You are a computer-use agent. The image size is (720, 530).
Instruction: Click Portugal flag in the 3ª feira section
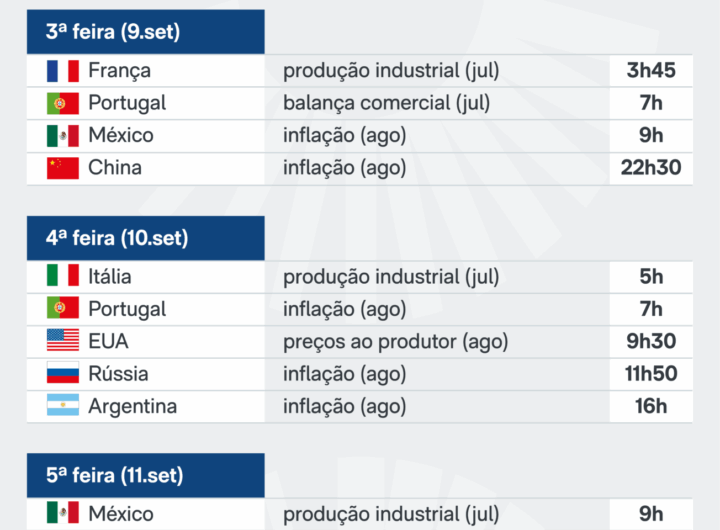coord(62,103)
